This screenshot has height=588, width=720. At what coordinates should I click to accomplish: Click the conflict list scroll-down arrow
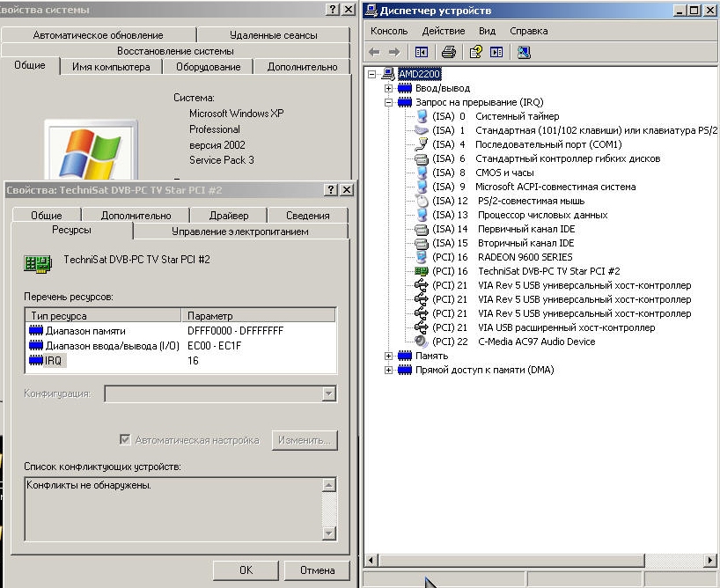(x=329, y=533)
